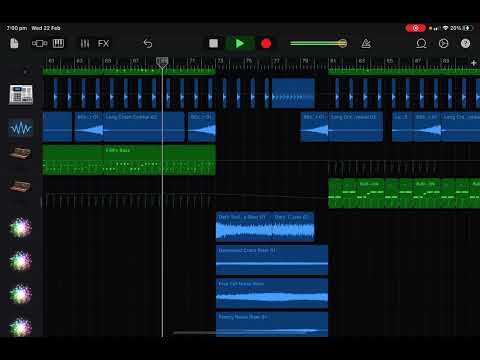480x360 pixels.
Task: Select the drum machine track icon
Action: click(x=21, y=94)
